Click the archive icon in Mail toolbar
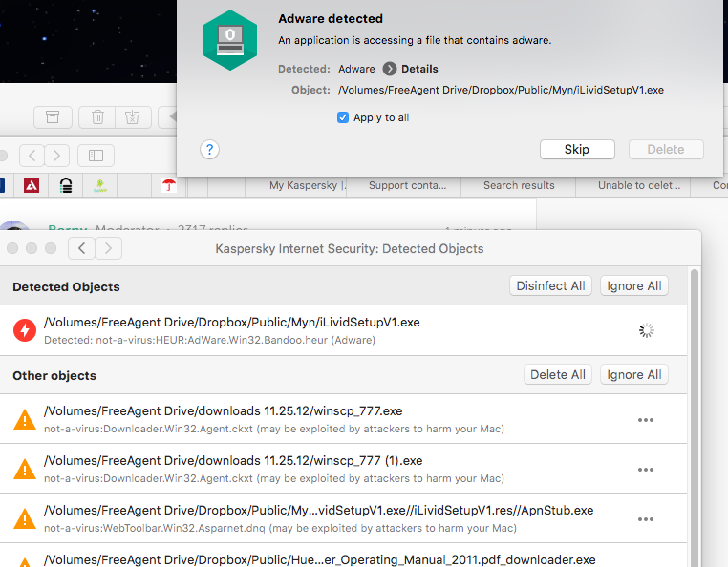Screen dimensions: 728x567 (x=53, y=116)
